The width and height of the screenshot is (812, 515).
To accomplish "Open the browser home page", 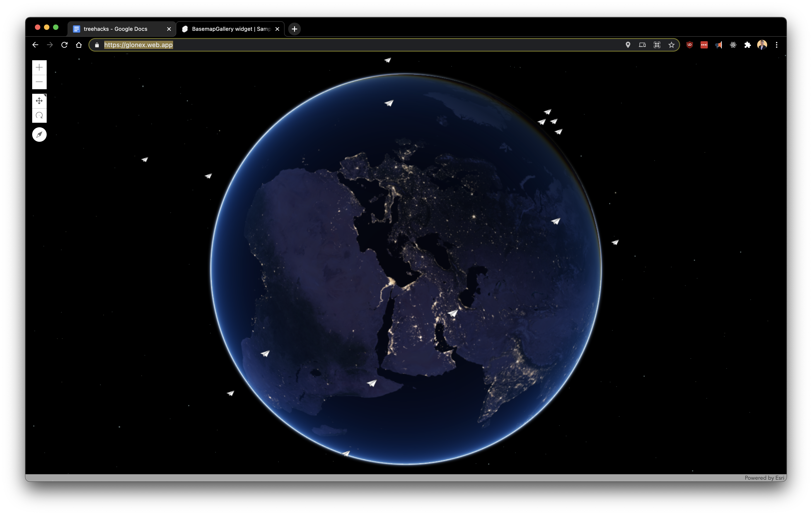I will pos(79,45).
